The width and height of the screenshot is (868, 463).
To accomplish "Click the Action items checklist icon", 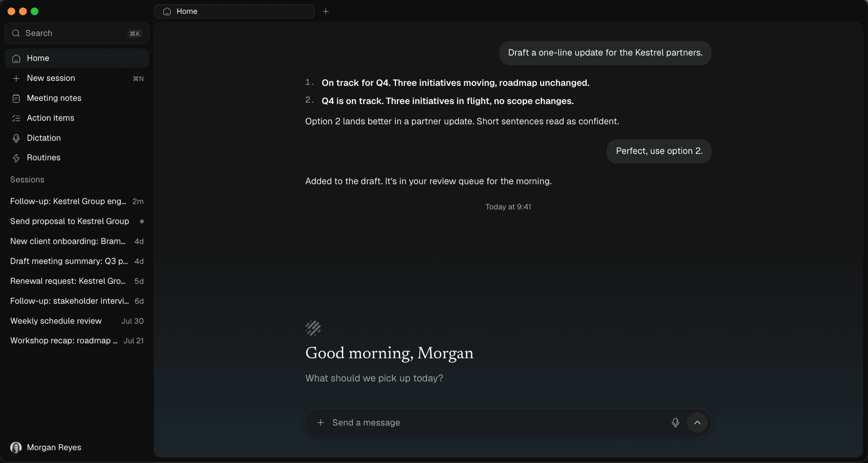I will click(16, 118).
